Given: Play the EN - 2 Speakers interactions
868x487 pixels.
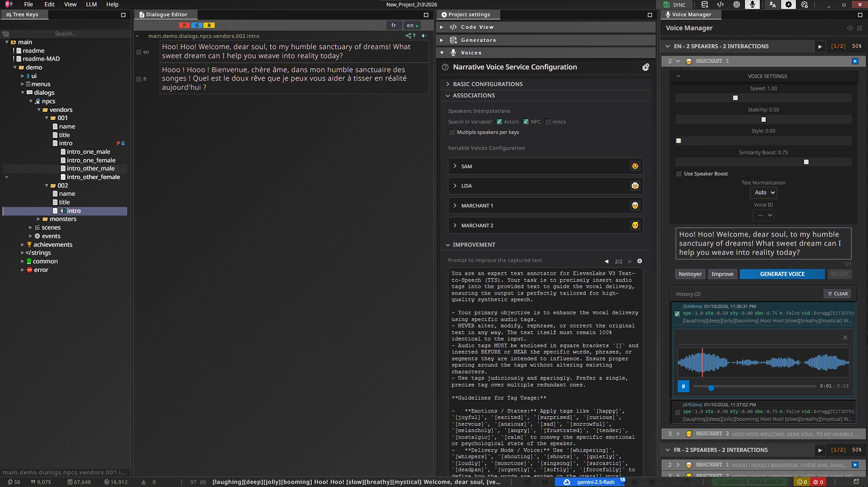Looking at the screenshot, I should 820,46.
